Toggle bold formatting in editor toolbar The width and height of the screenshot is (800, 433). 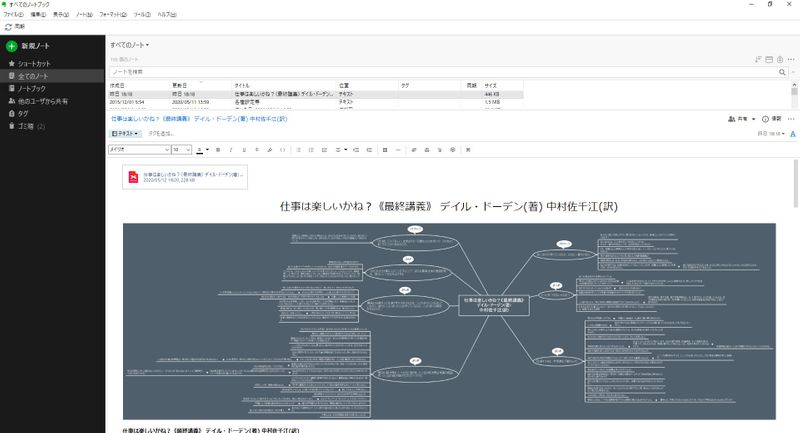[217, 149]
